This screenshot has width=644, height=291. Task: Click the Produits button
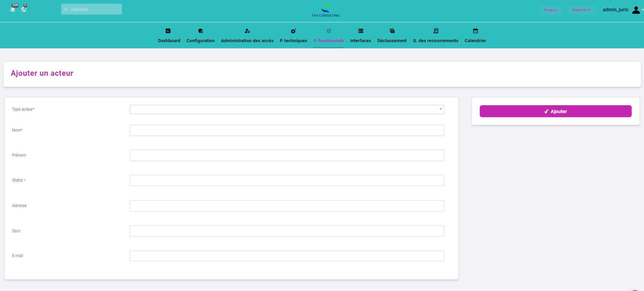pyautogui.click(x=551, y=10)
